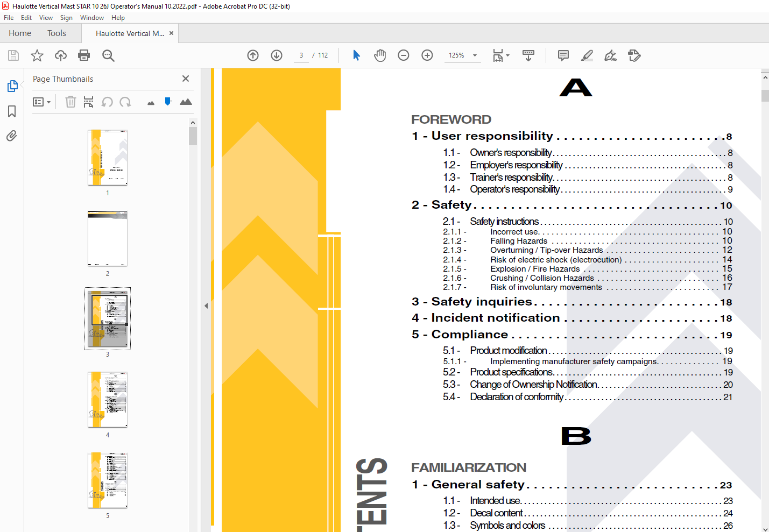
Task: Click the page number input field
Action: click(x=301, y=55)
